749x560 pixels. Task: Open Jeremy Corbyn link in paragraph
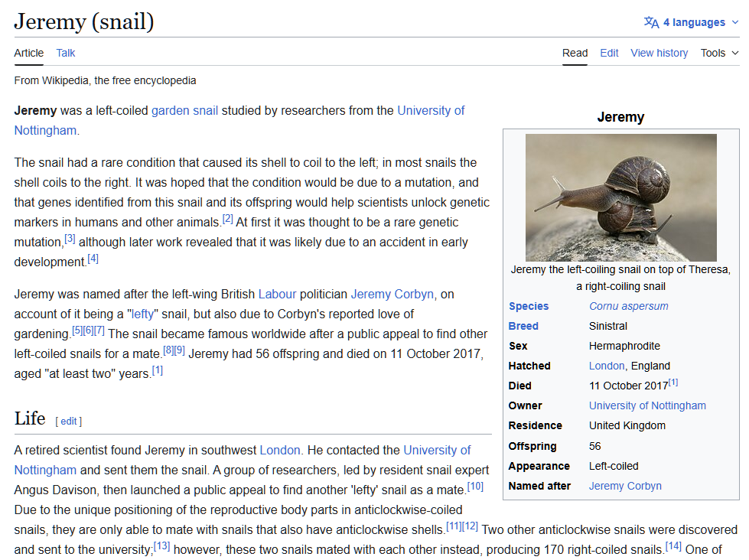click(392, 294)
